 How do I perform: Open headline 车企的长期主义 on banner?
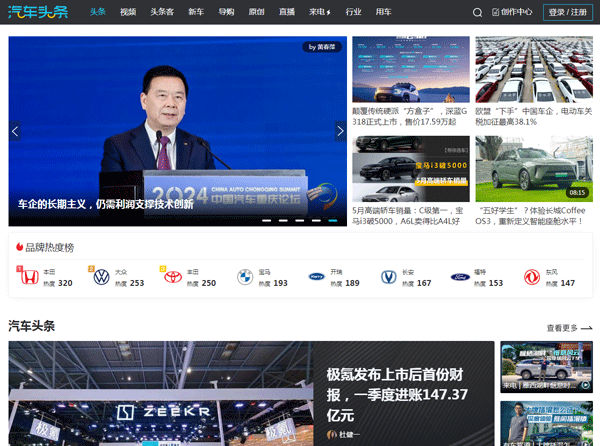pyautogui.click(x=106, y=204)
